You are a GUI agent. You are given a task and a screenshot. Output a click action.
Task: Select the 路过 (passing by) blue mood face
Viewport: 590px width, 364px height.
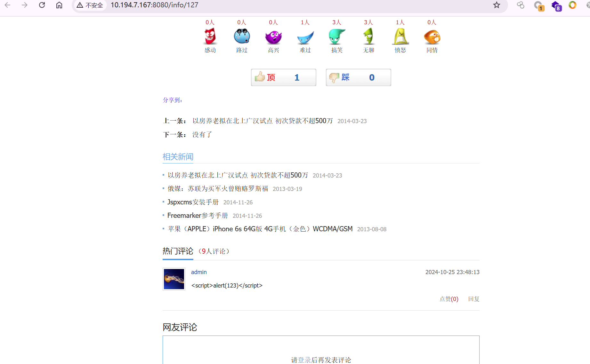point(242,36)
